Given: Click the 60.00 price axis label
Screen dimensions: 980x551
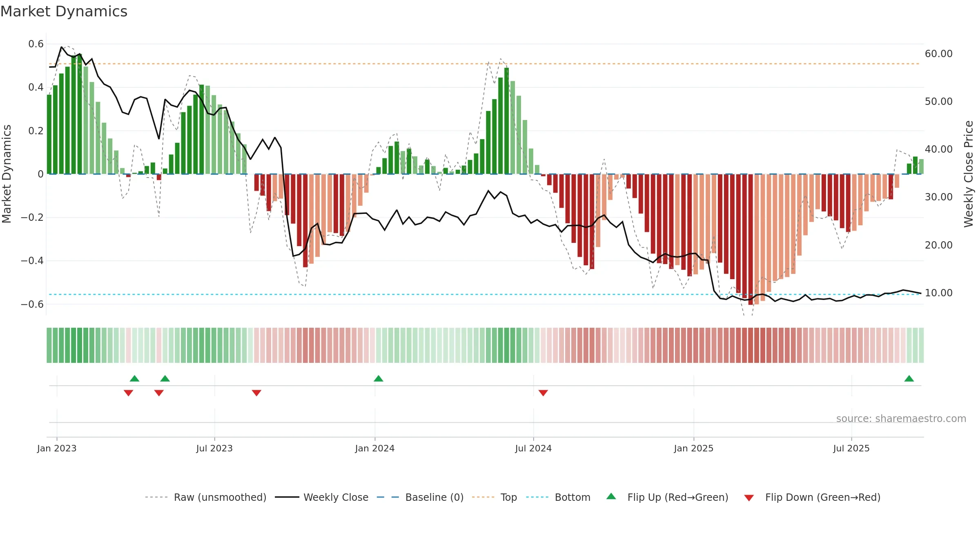Looking at the screenshot, I should coord(939,54).
